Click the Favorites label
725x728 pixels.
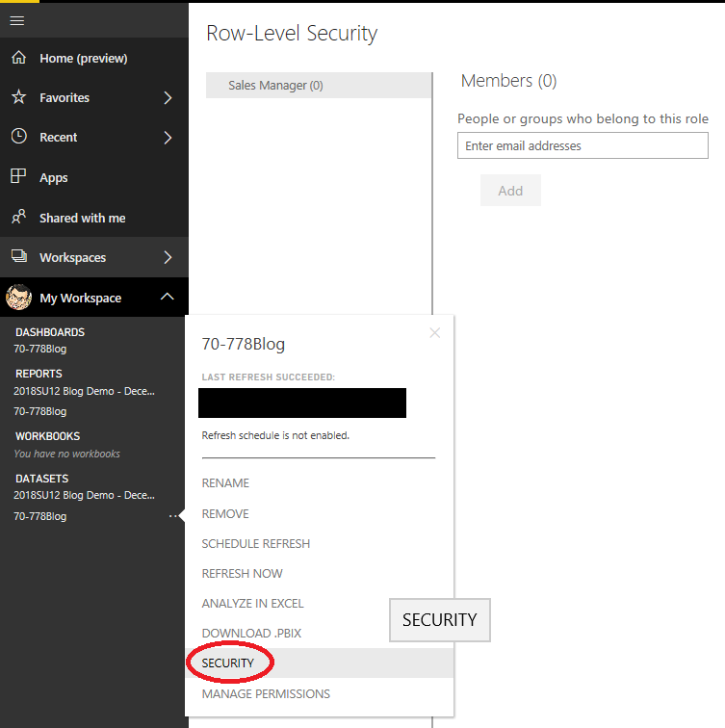[65, 98]
